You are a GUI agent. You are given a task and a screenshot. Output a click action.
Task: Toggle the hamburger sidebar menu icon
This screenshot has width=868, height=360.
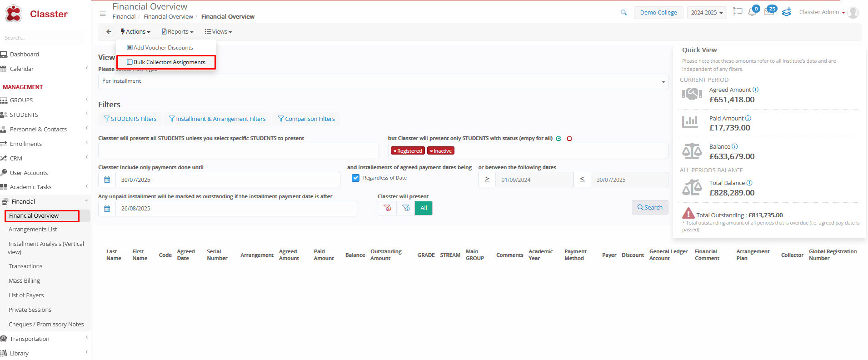pos(103,13)
